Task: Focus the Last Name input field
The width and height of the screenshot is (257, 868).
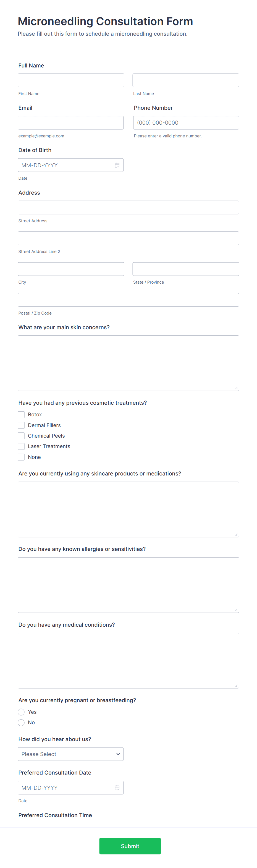Action: (186, 80)
